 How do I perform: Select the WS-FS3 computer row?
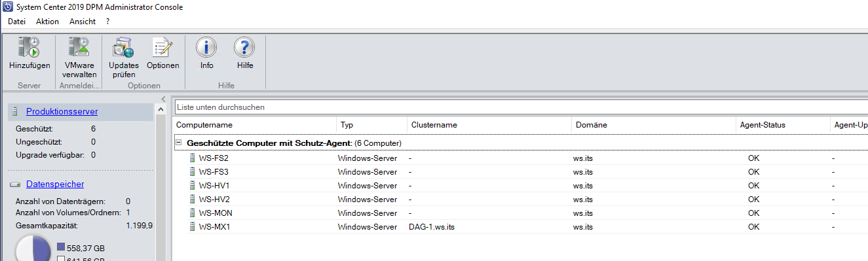point(521,172)
